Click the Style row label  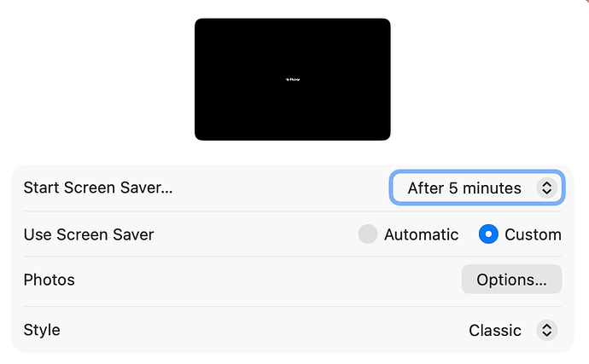[42, 330]
